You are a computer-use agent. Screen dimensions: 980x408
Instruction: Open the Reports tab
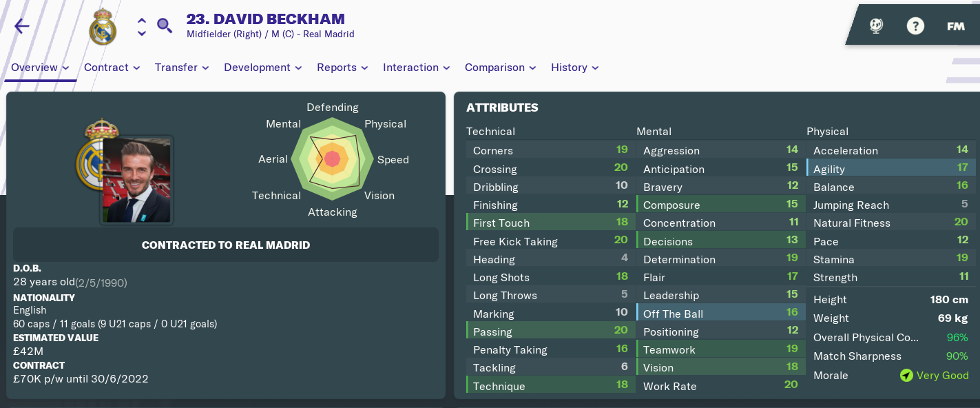pos(343,68)
